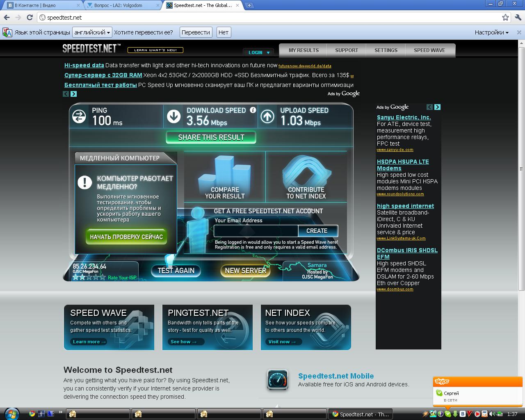
Task: Switch to the VKontakte Video tab
Action: (43, 5)
